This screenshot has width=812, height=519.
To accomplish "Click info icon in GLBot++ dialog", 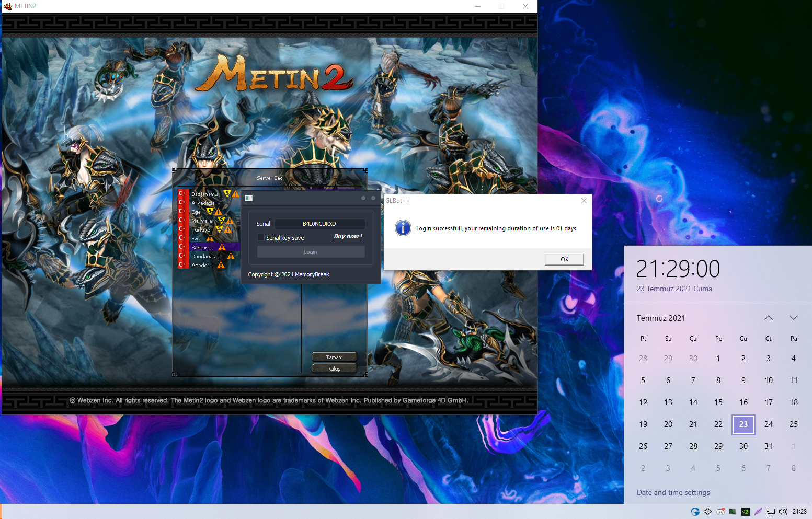I will [x=403, y=228].
